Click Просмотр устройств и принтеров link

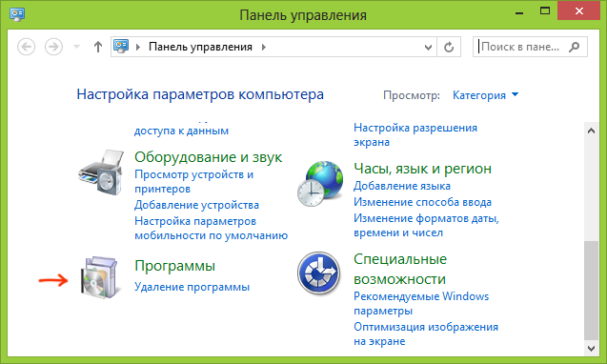coord(194,182)
